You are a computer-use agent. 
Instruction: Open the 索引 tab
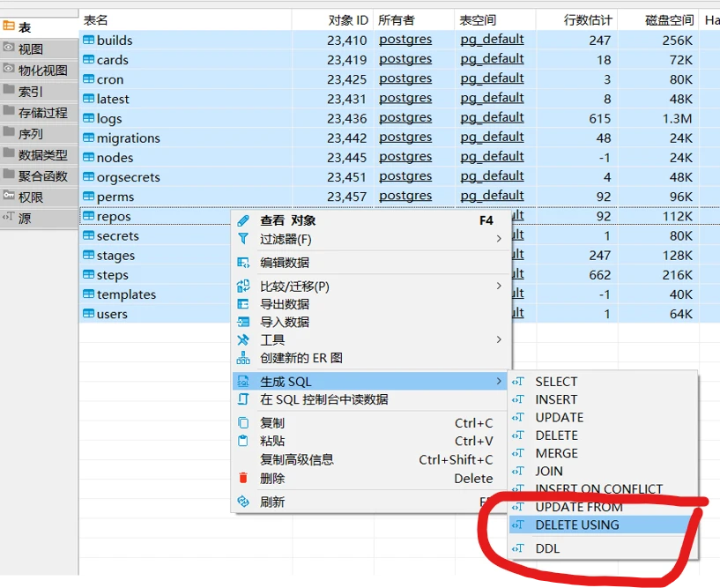[39, 91]
